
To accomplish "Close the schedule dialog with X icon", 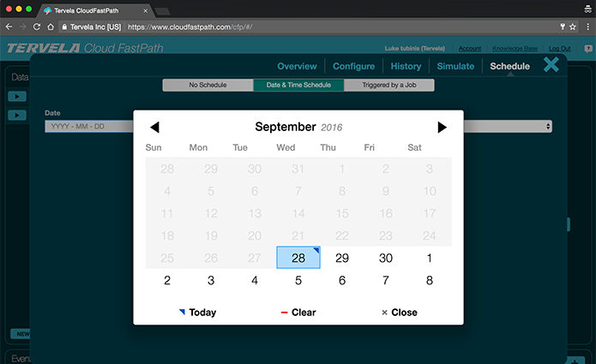I will click(551, 64).
